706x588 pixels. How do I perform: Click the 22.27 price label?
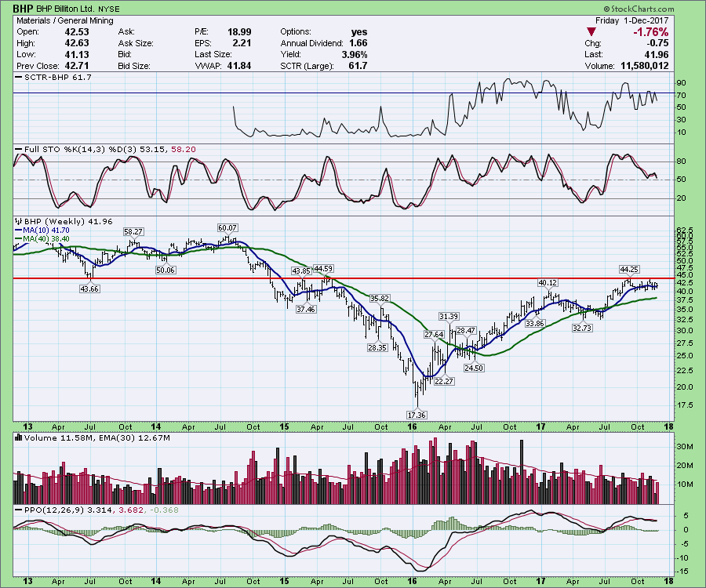click(444, 381)
